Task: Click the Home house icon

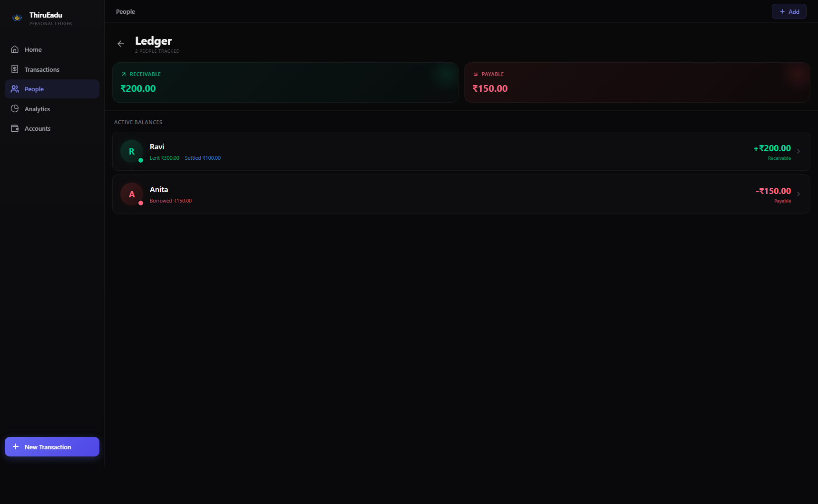Action: pos(15,49)
